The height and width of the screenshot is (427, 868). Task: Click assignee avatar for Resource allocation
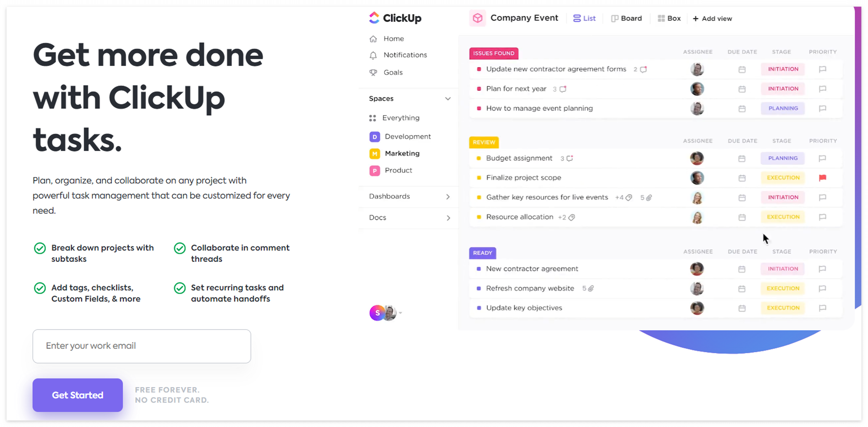coord(697,217)
